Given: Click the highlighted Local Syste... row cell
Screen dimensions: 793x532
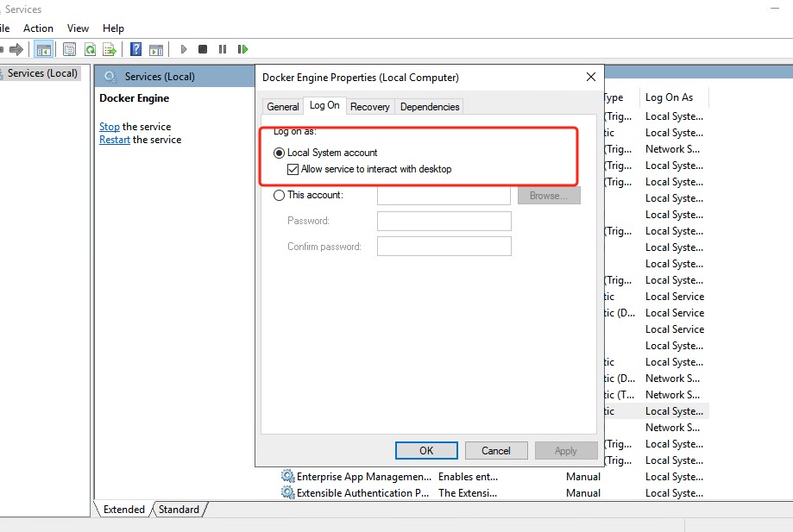Looking at the screenshot, I should pyautogui.click(x=674, y=411).
